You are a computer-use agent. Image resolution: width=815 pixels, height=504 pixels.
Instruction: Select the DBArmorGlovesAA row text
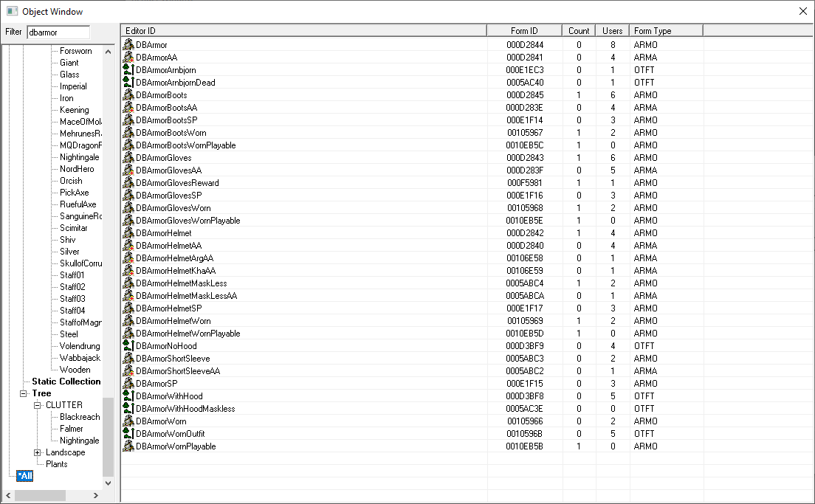click(x=168, y=170)
